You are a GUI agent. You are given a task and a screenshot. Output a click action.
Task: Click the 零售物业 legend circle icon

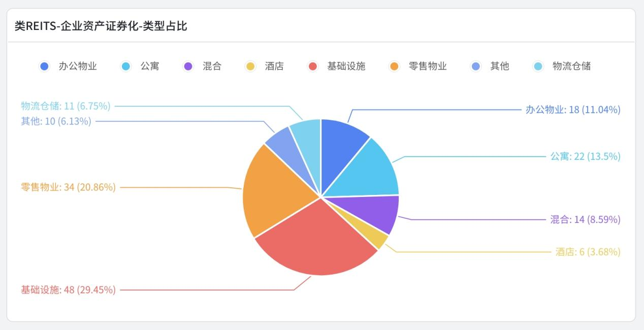pos(394,66)
